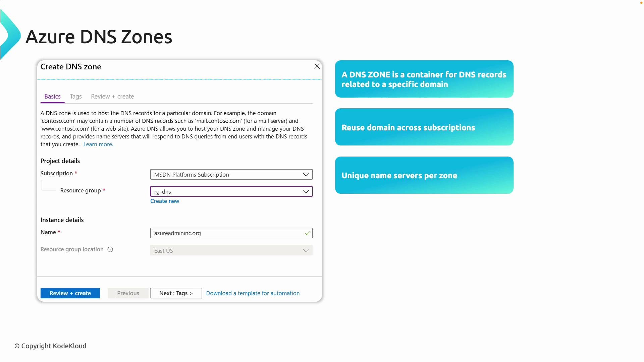Proceed with Next : Tags button
This screenshot has height=362, width=644.
(x=176, y=293)
